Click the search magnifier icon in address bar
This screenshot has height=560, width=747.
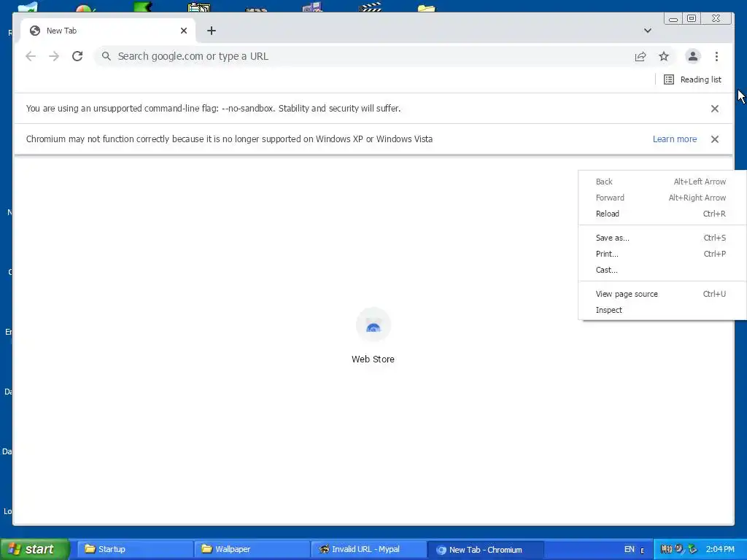click(107, 56)
